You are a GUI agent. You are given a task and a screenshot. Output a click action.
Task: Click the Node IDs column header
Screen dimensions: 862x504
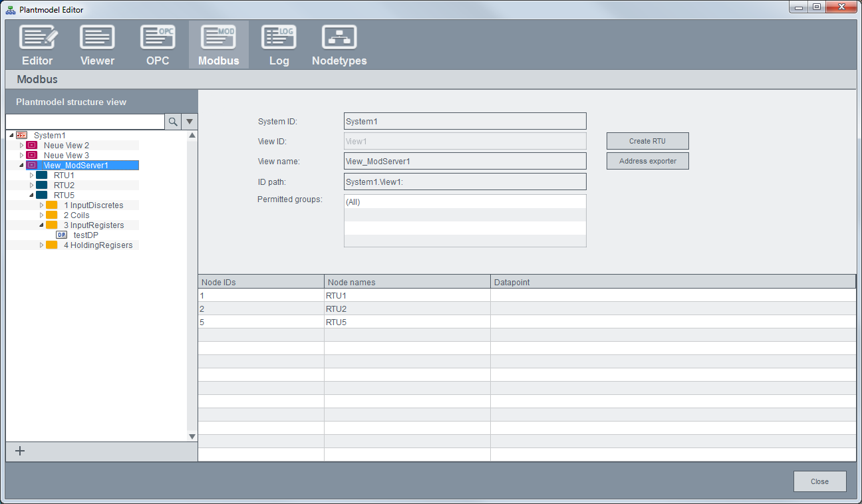261,282
